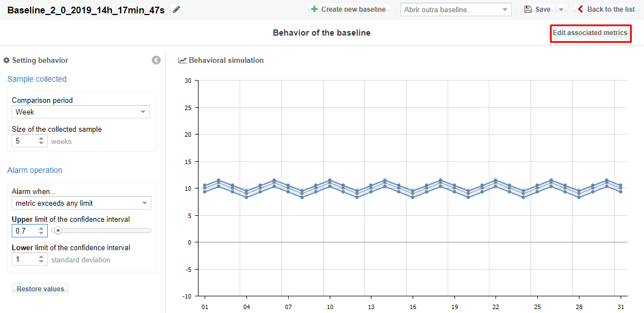Decrease the Upper limit stepper value
This screenshot has height=313, width=644.
click(41, 233)
